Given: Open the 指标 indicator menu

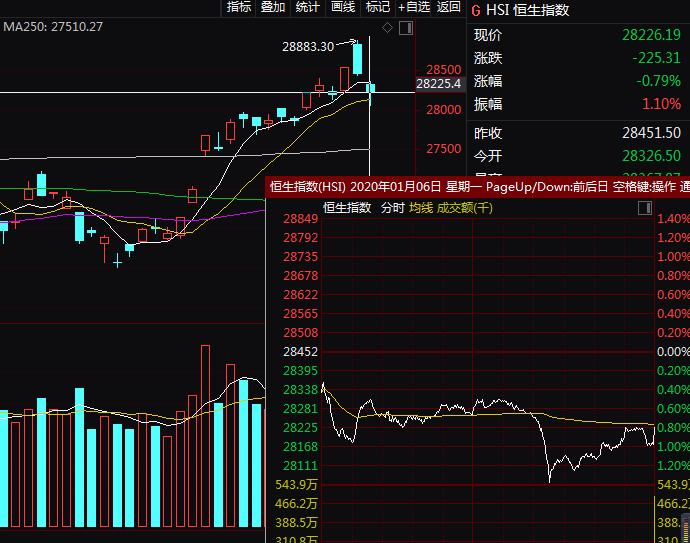Looking at the screenshot, I should (x=239, y=7).
